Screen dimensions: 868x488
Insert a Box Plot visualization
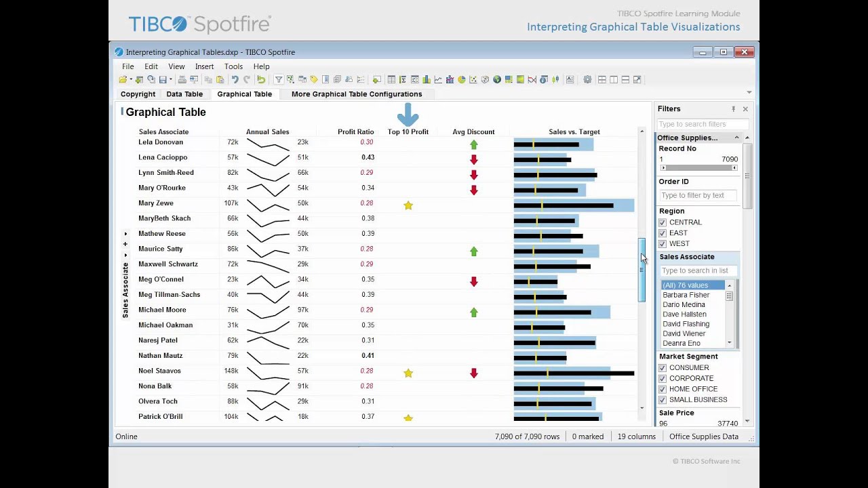click(x=555, y=79)
